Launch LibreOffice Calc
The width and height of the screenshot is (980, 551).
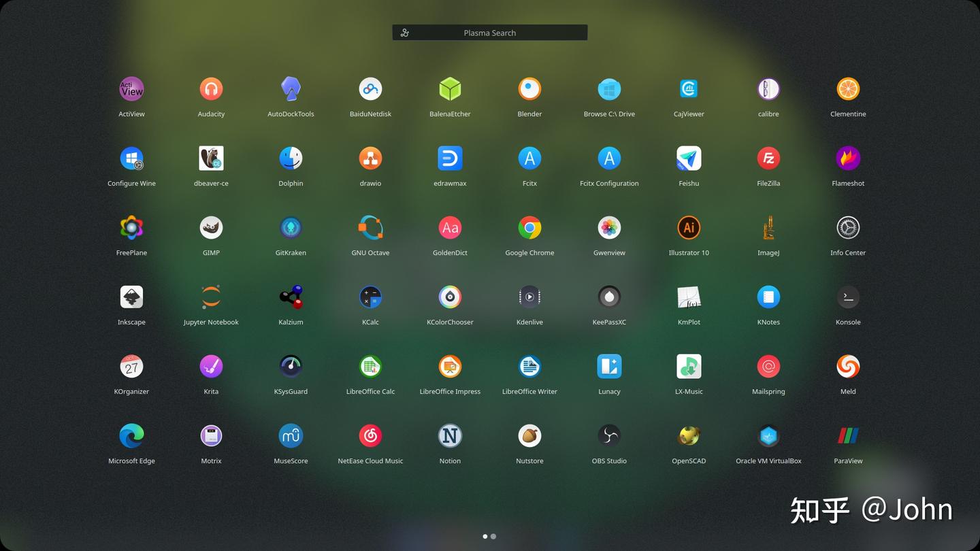pos(370,367)
